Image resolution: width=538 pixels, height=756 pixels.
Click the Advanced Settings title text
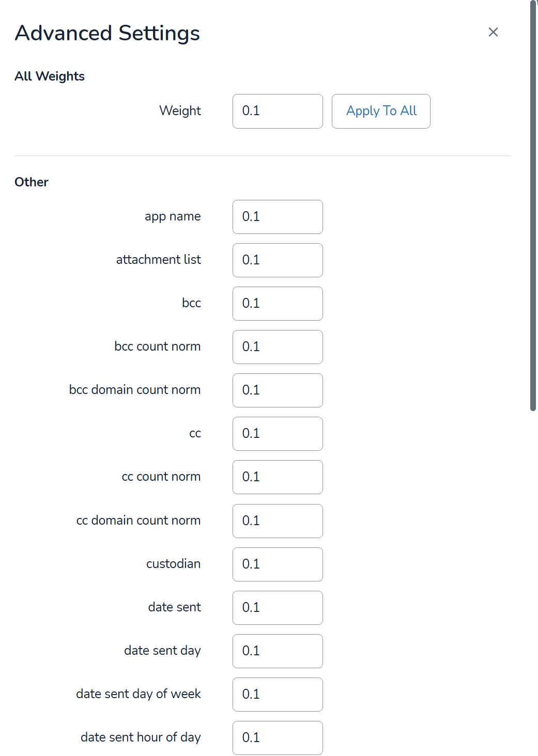click(x=107, y=33)
